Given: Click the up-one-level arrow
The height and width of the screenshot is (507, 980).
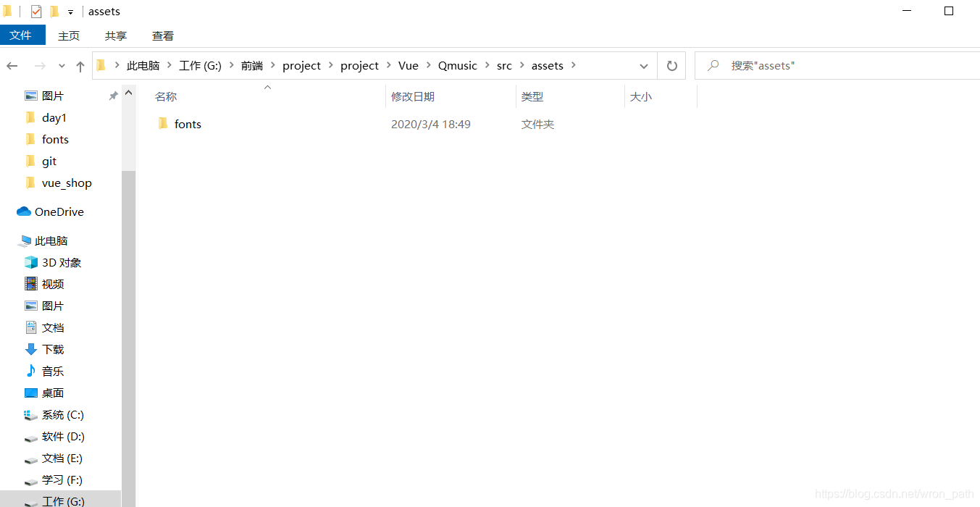Looking at the screenshot, I should pos(80,65).
